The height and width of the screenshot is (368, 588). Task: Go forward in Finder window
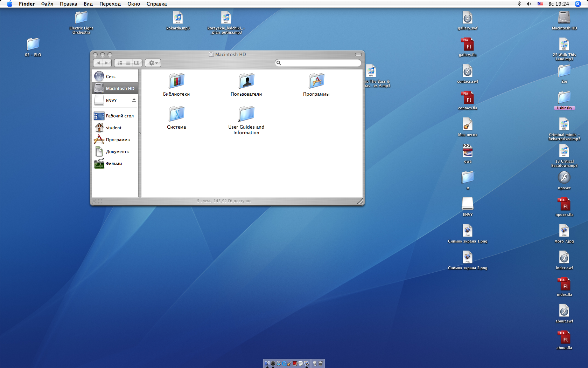coord(107,63)
